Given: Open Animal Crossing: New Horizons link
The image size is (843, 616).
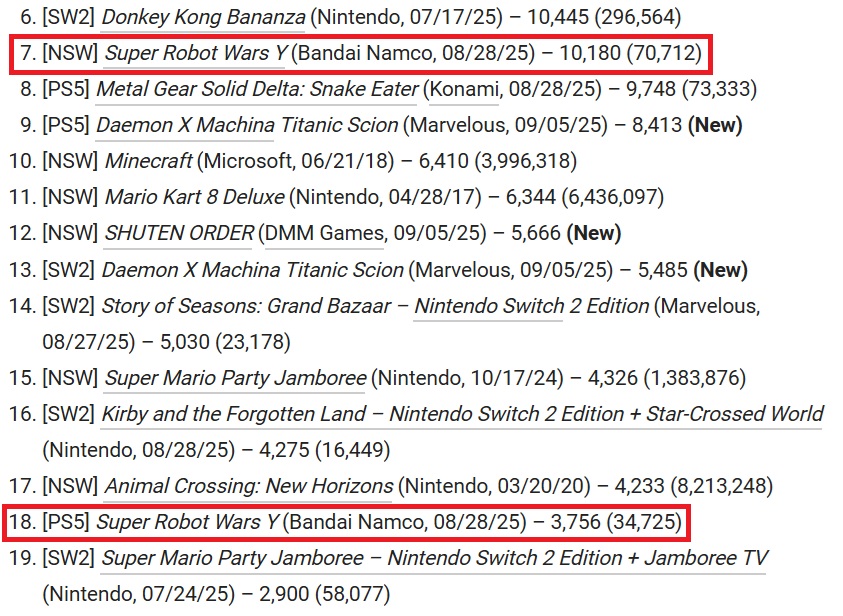Looking at the screenshot, I should tap(248, 486).
